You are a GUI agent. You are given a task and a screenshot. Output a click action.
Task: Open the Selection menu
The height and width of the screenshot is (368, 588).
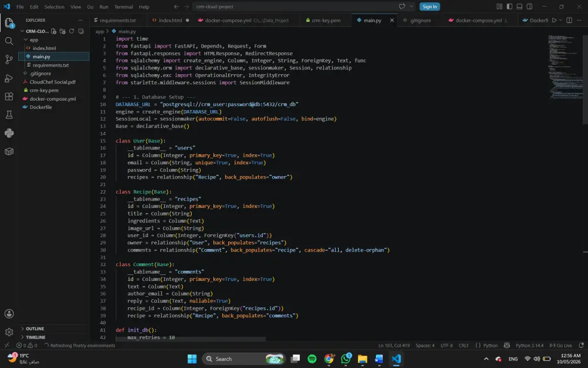pyautogui.click(x=54, y=6)
